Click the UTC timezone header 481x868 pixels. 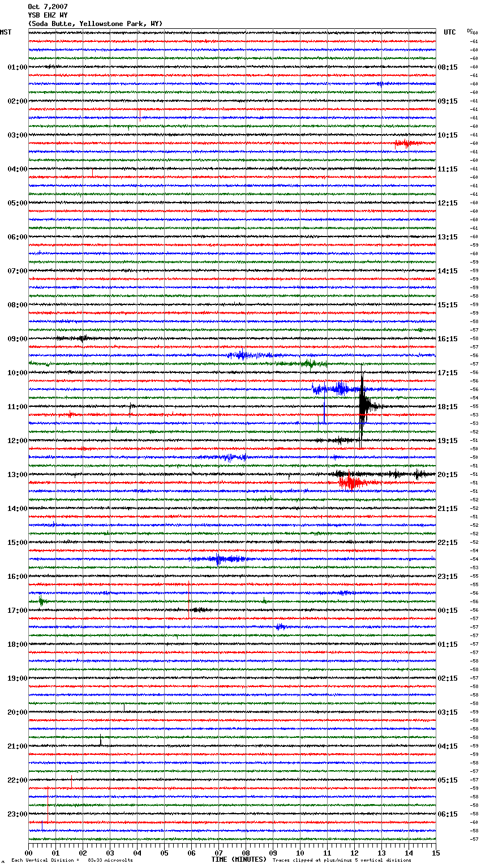pos(449,32)
